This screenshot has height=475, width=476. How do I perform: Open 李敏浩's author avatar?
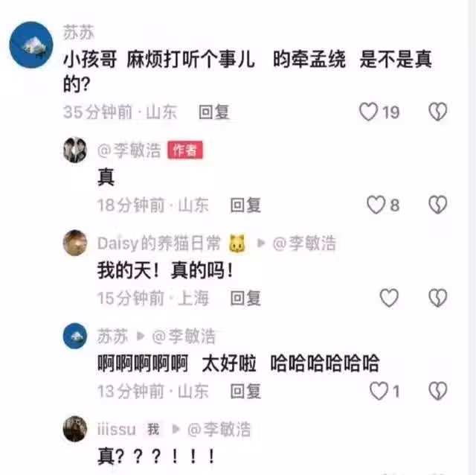point(75,150)
